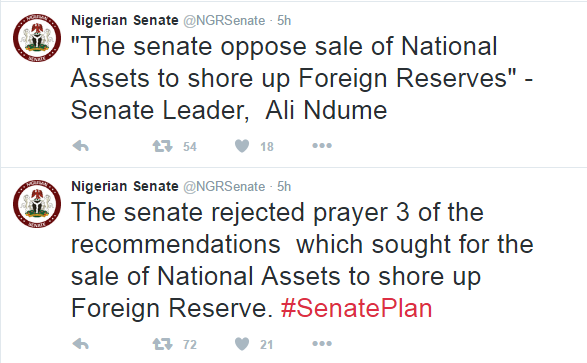Open the #SenatePlan hashtag
The image size is (587, 363).
tap(356, 308)
